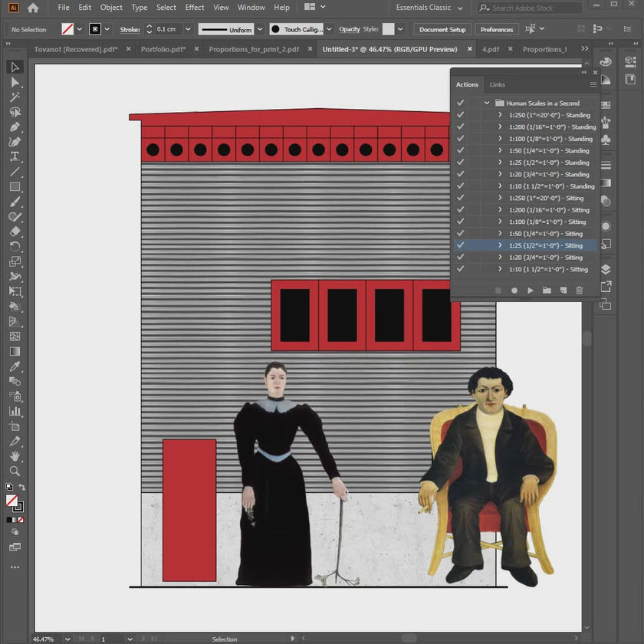Expand the 1:10 Standing action
This screenshot has height=644, width=644.
(500, 186)
